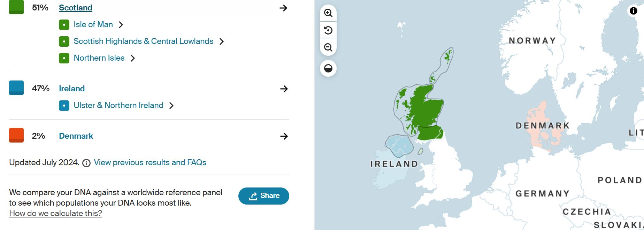
Task: Reset the map view
Action: click(x=328, y=30)
